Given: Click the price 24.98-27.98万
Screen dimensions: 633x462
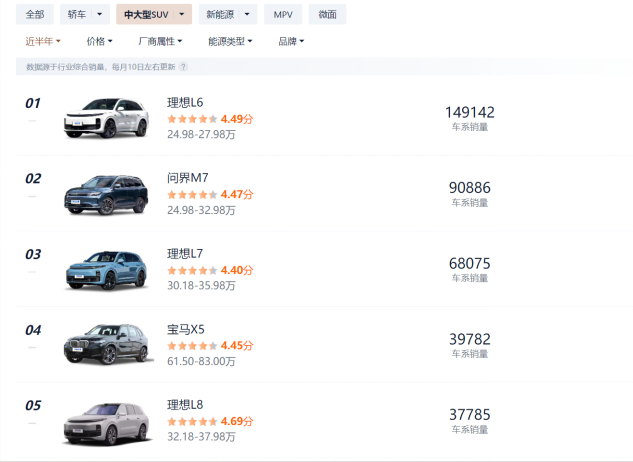Looking at the screenshot, I should tap(201, 134).
